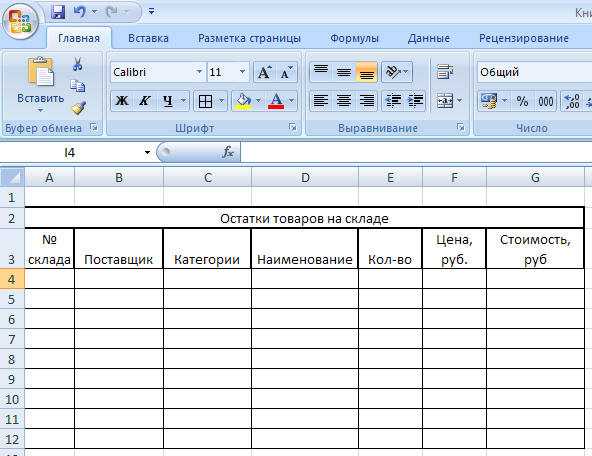The width and height of the screenshot is (592, 456).
Task: Open Буфер обмена dialog launcher
Action: pyautogui.click(x=94, y=128)
